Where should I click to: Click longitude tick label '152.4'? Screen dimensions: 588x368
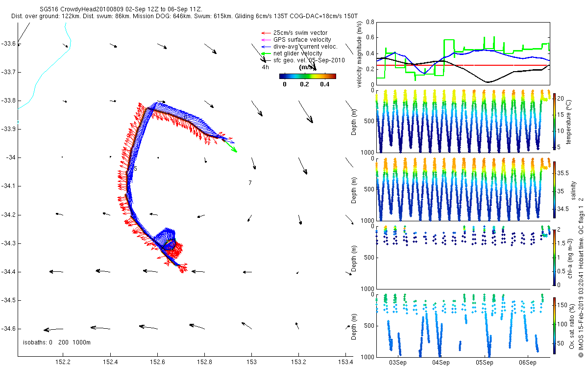[x=110, y=362]
